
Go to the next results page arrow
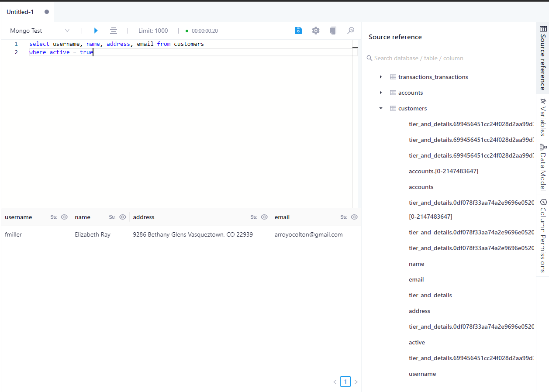(x=356, y=382)
